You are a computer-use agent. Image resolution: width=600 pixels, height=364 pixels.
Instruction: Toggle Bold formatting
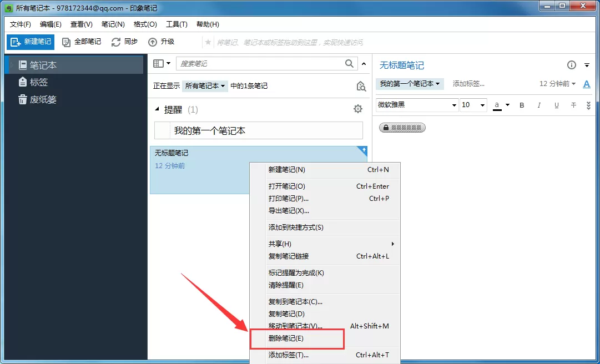pyautogui.click(x=522, y=105)
